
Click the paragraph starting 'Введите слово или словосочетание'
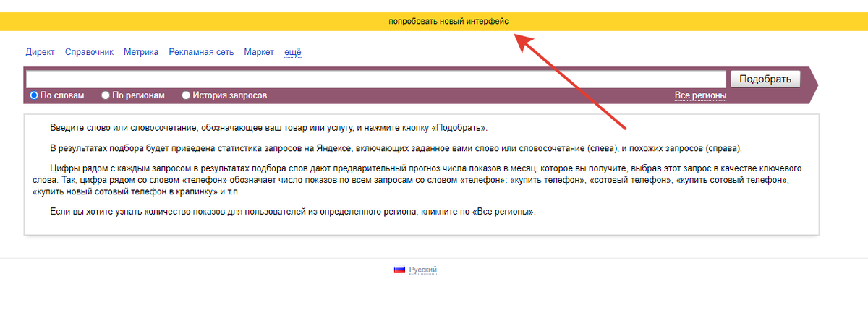pyautogui.click(x=269, y=128)
